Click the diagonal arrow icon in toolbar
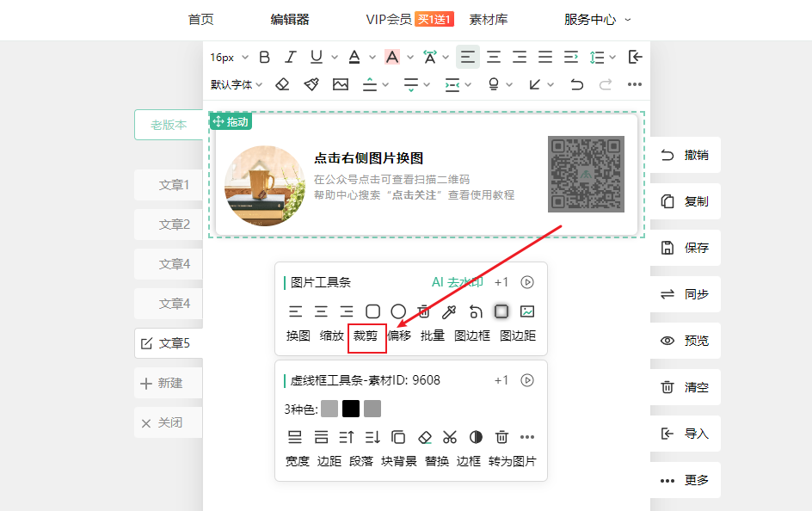The image size is (812, 511). pyautogui.click(x=535, y=84)
